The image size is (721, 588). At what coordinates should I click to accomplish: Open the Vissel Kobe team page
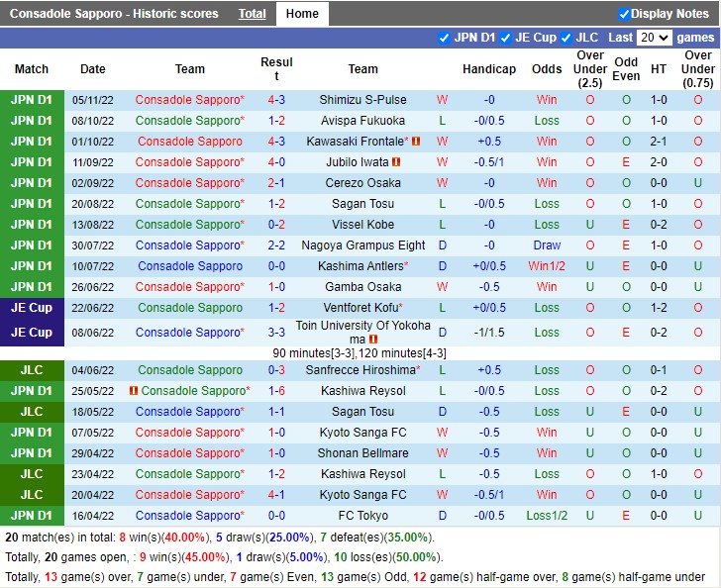(362, 225)
